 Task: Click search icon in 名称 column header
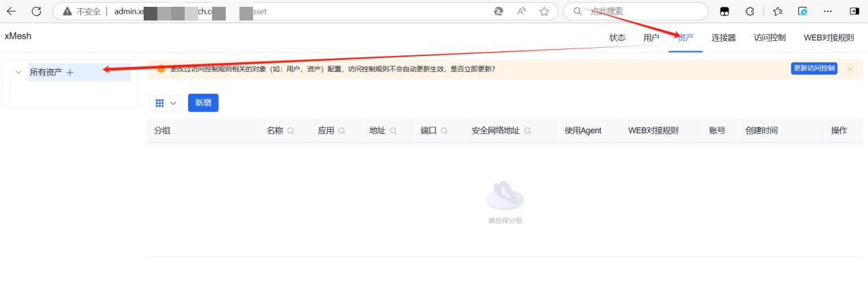291,131
